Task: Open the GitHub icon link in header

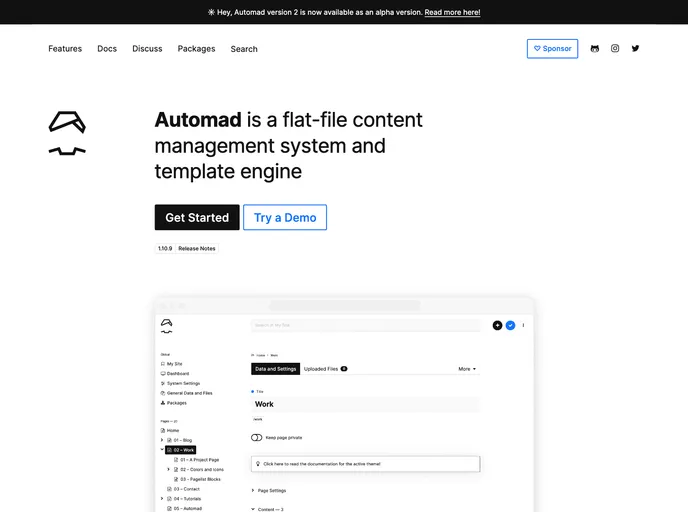Action: click(x=595, y=49)
